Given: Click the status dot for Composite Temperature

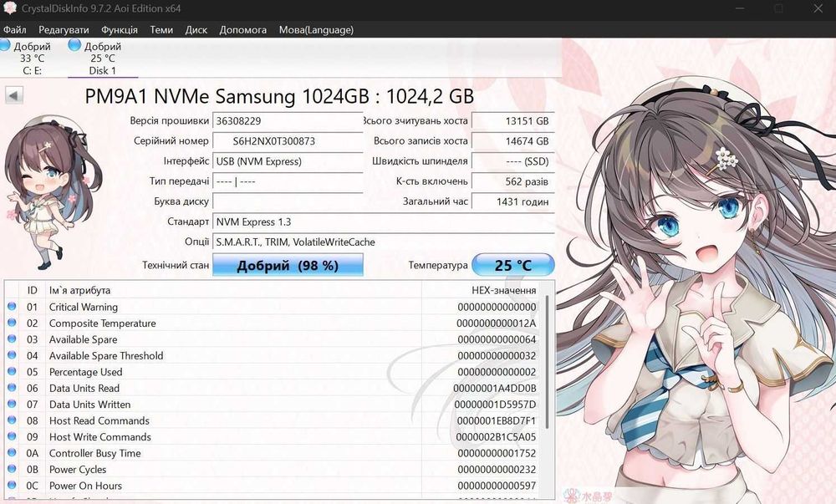Looking at the screenshot, I should 12,323.
